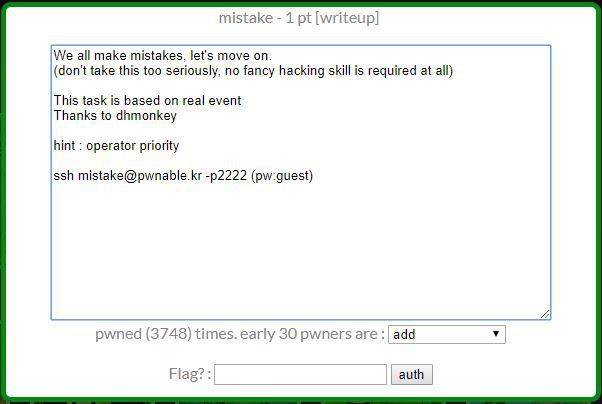Image resolution: width=602 pixels, height=404 pixels.
Task: Click the 'Flag? :' label
Action: coord(190,374)
